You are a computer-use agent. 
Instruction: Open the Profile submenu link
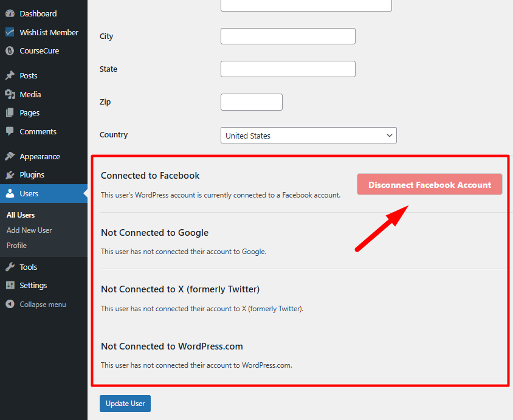[x=16, y=246]
